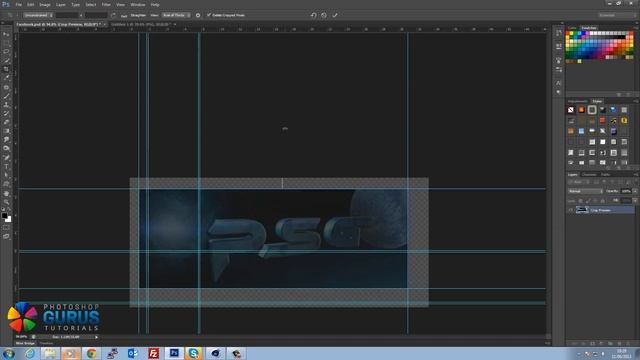Select the Clone Stamp tool

click(x=6, y=104)
